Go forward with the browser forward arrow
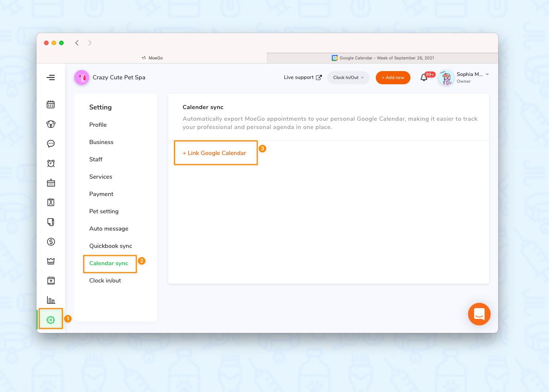The width and height of the screenshot is (549, 392). coord(90,43)
